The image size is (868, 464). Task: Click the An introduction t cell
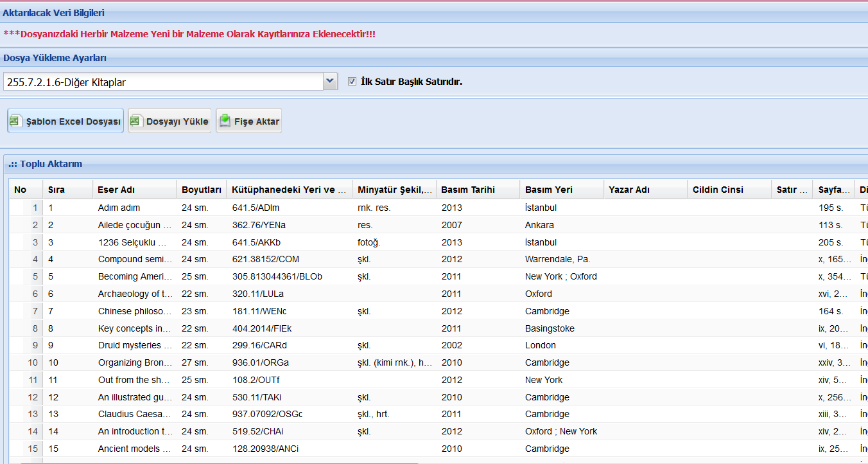coord(135,431)
